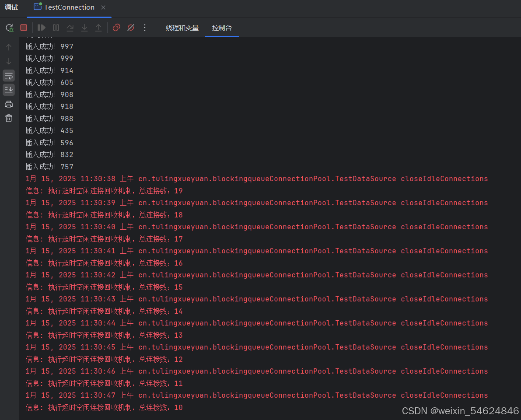Switch to the 线程和变量 tab
521x420 pixels.
pos(182,28)
